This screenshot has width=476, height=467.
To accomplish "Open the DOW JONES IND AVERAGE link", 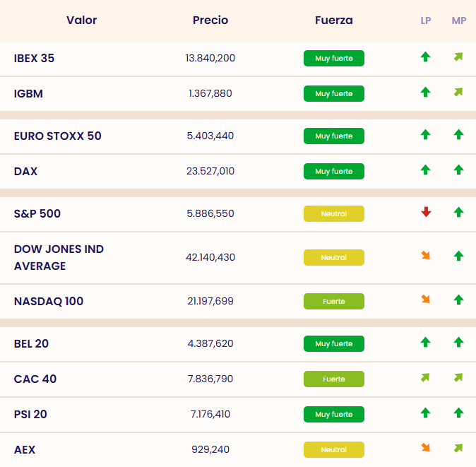I will point(59,257).
